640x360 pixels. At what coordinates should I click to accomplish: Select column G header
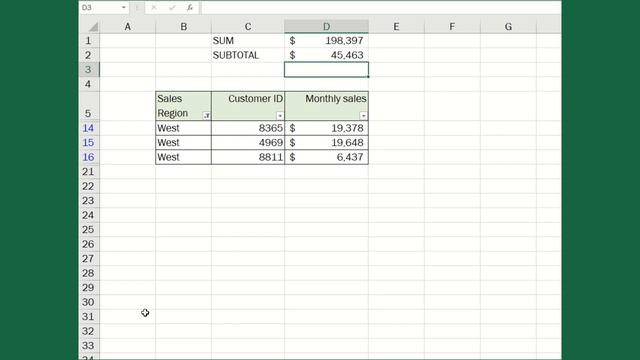tap(508, 27)
